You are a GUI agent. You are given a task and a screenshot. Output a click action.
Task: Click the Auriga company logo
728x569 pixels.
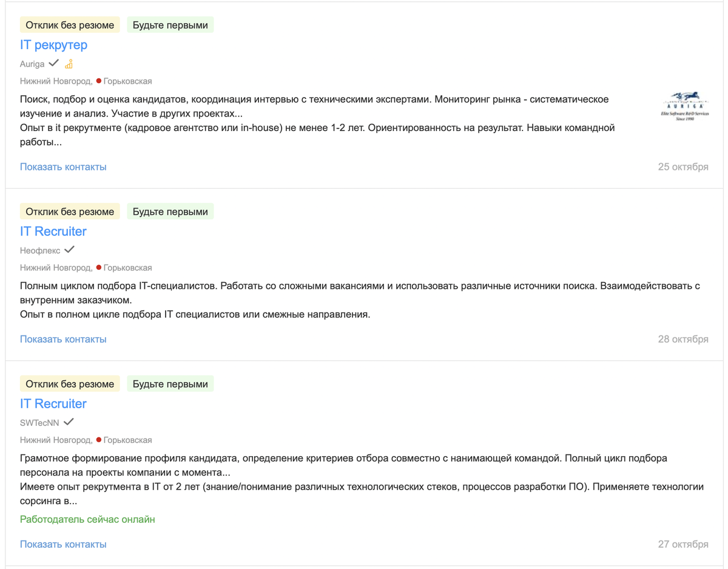684,104
